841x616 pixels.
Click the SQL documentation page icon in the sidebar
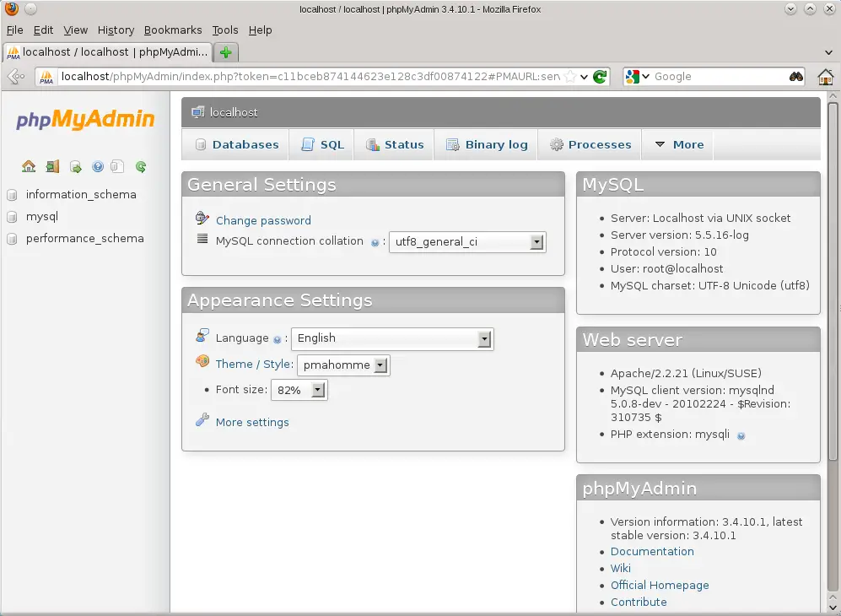(x=117, y=167)
